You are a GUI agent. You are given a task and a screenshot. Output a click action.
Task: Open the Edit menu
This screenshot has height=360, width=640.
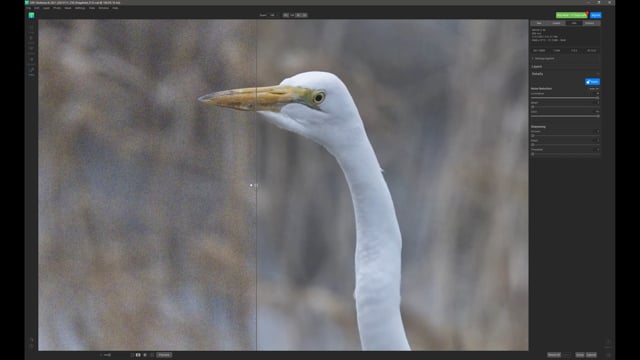tap(37, 8)
